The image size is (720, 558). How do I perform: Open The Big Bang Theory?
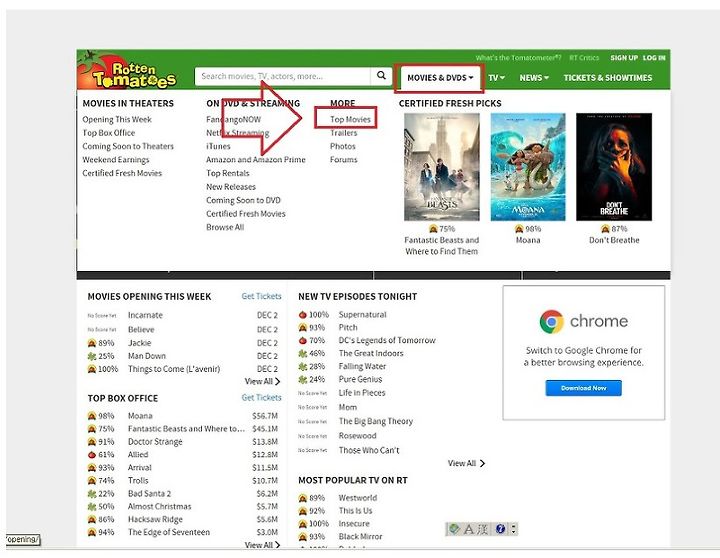click(376, 421)
